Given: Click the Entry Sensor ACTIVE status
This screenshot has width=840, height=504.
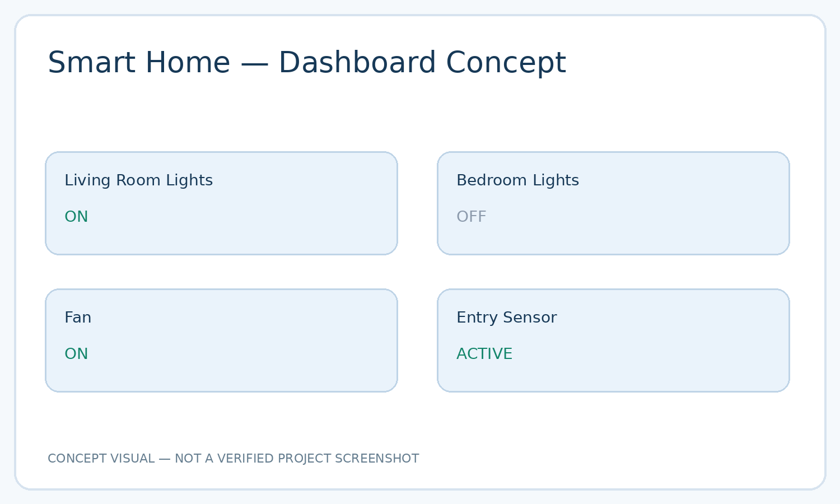Looking at the screenshot, I should pos(484,354).
